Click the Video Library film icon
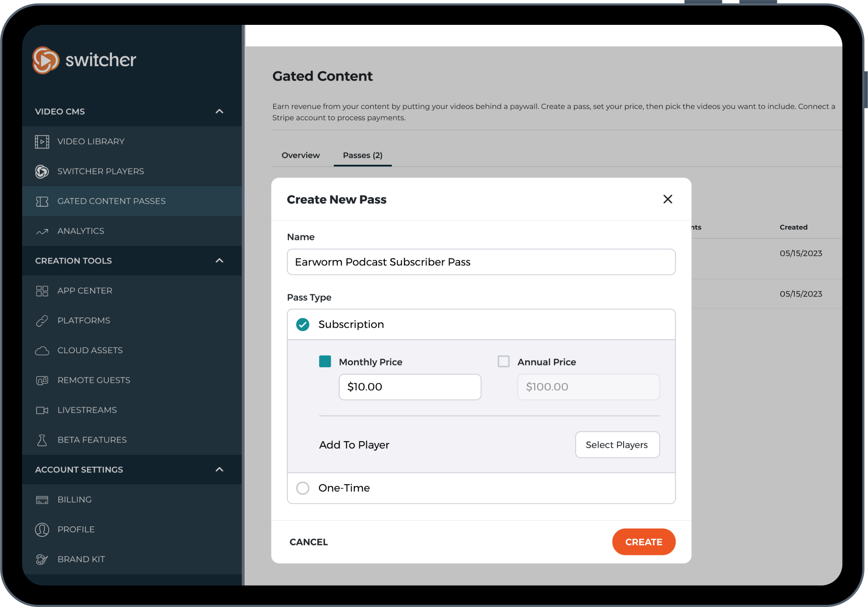The height and width of the screenshot is (607, 868). [x=42, y=142]
